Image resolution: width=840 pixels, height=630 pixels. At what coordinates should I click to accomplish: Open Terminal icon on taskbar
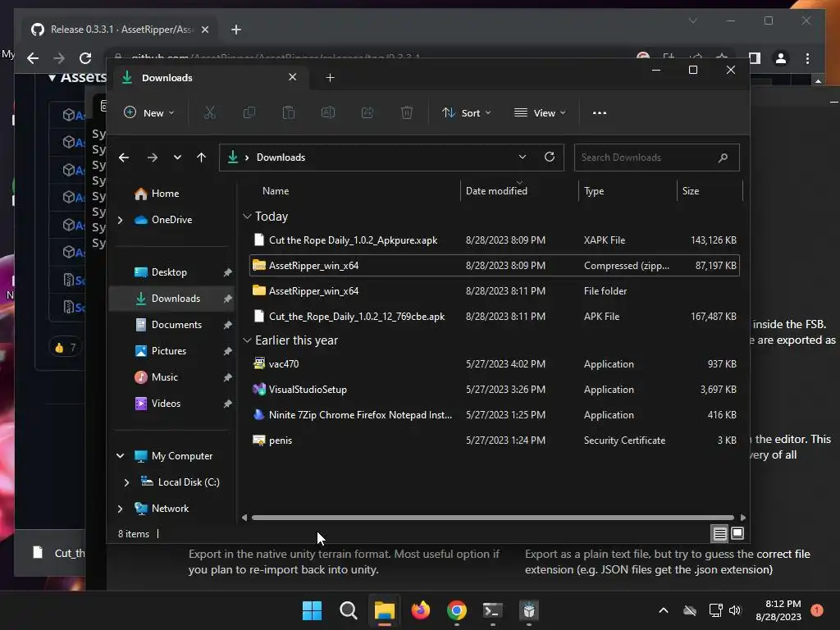click(x=492, y=610)
